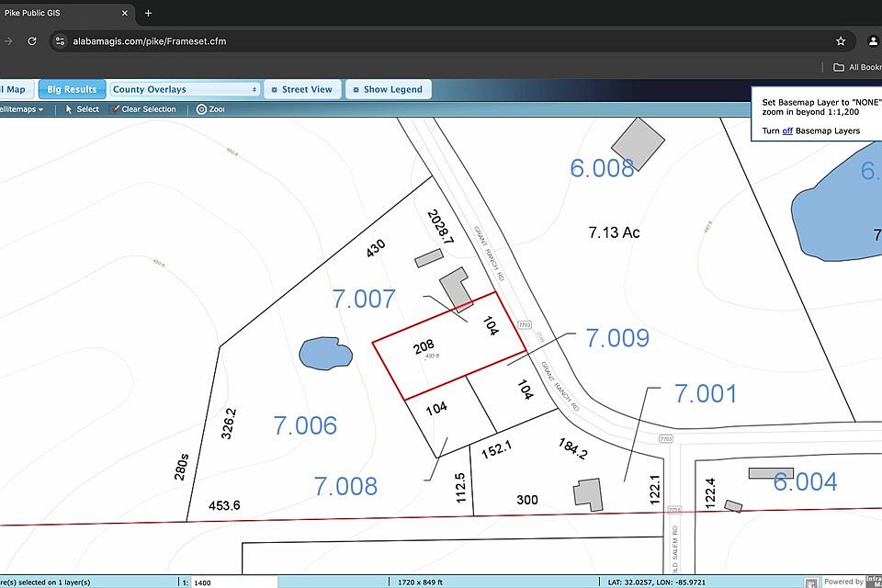Viewport: 882px width, 588px height.
Task: Bookmark this page with the star icon
Action: tap(840, 41)
